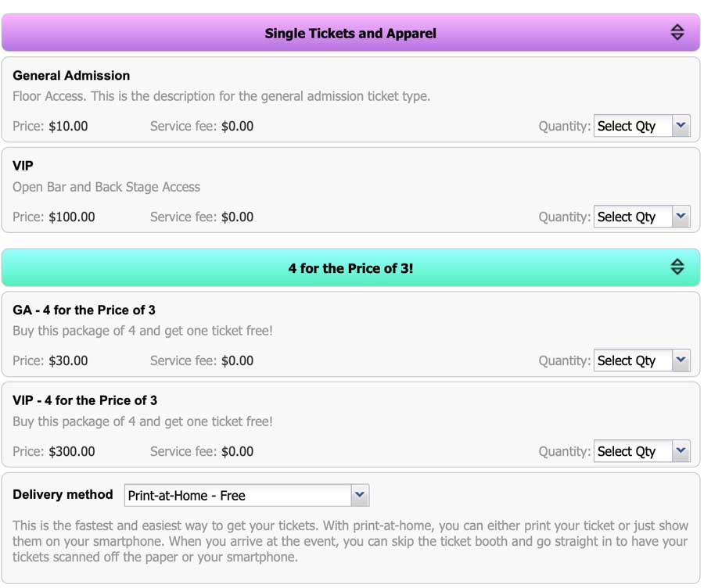The width and height of the screenshot is (704, 588).
Task: Open the General Admission quantity dropdown
Action: pyautogui.click(x=641, y=126)
